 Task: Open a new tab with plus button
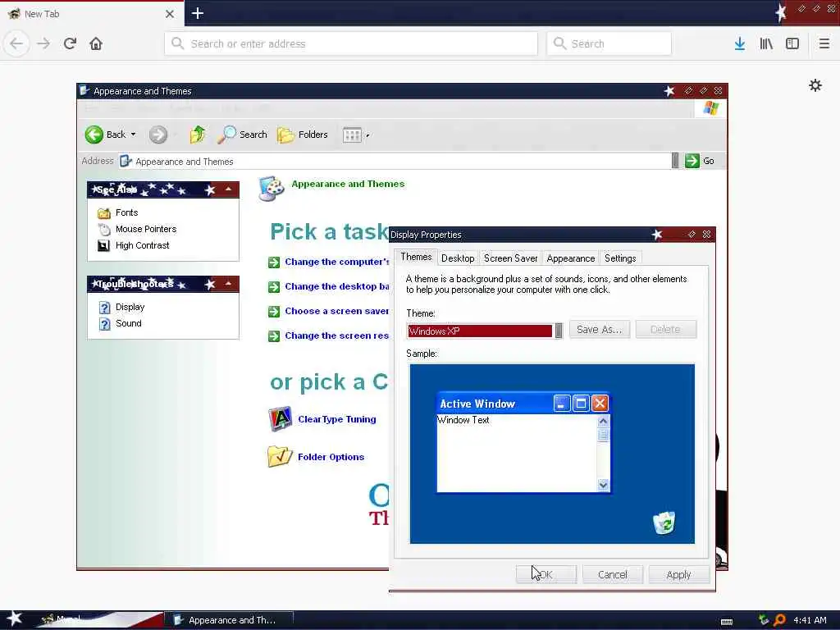click(x=197, y=13)
